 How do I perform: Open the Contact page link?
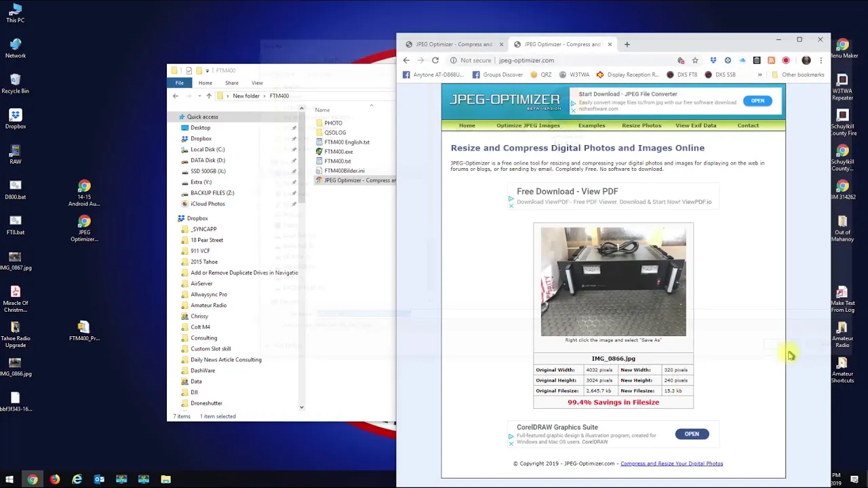[748, 125]
